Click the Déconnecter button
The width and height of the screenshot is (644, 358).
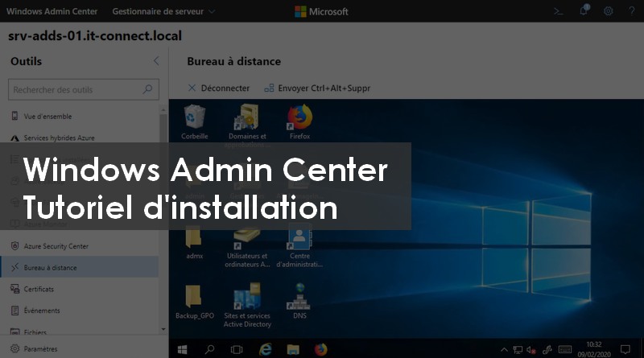[218, 88]
